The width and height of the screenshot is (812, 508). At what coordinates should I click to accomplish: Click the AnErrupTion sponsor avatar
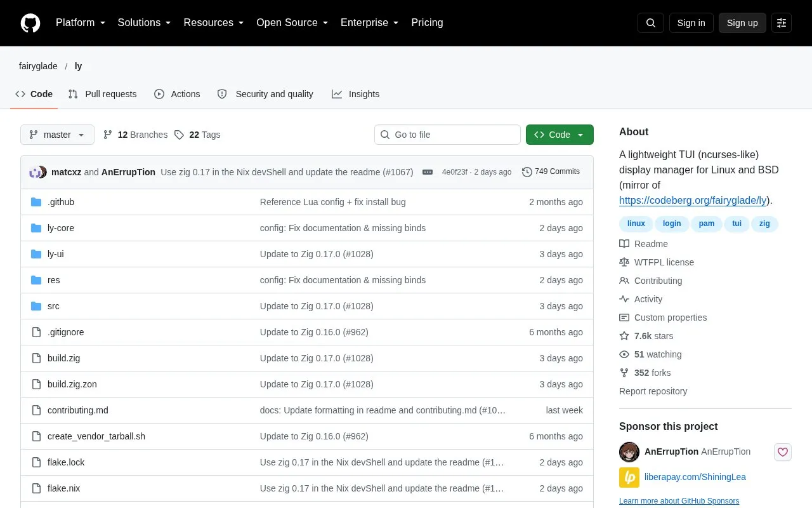pos(629,452)
